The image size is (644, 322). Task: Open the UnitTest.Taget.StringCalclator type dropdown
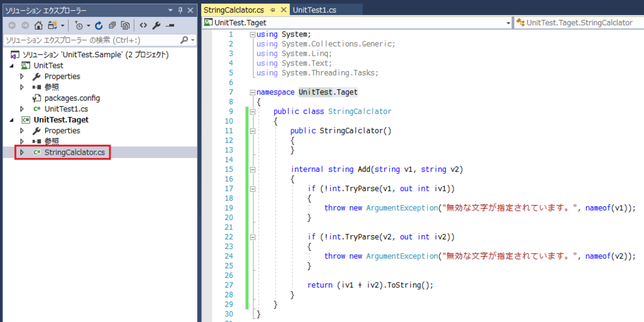click(579, 23)
